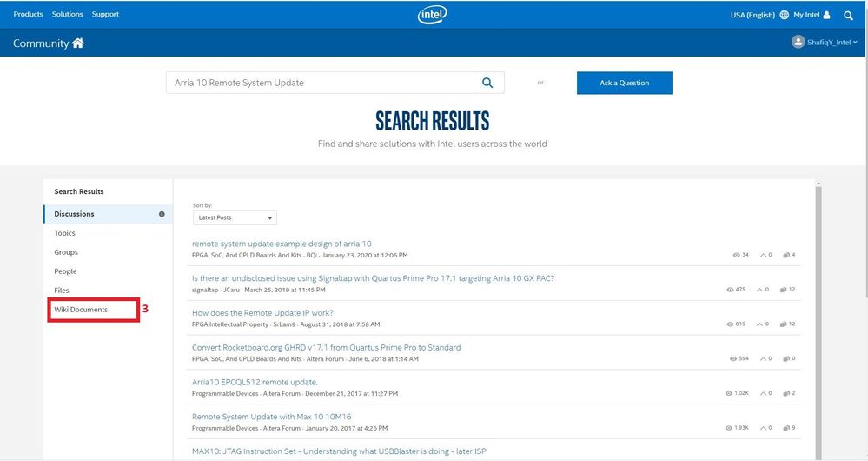Open MAX10: JTAG Instruction Set discussion
The height and width of the screenshot is (461, 868).
339,451
